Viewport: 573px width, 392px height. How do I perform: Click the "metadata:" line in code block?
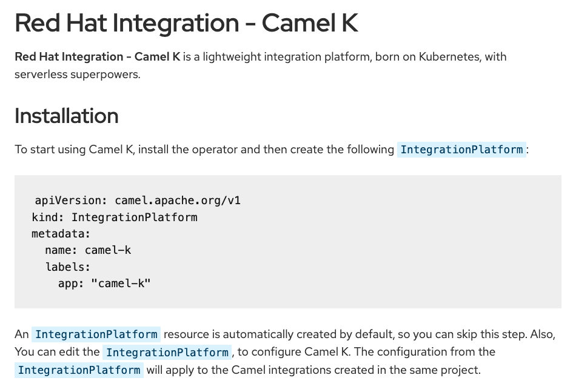(x=61, y=233)
